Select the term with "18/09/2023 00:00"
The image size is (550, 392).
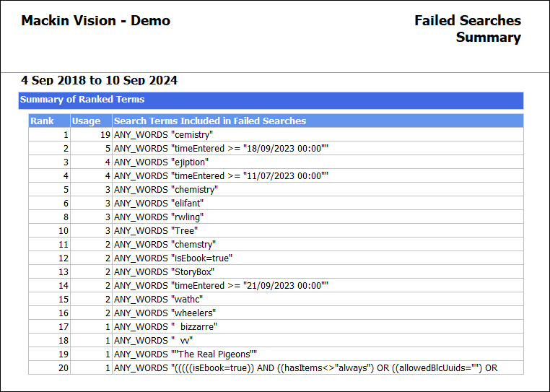click(221, 149)
